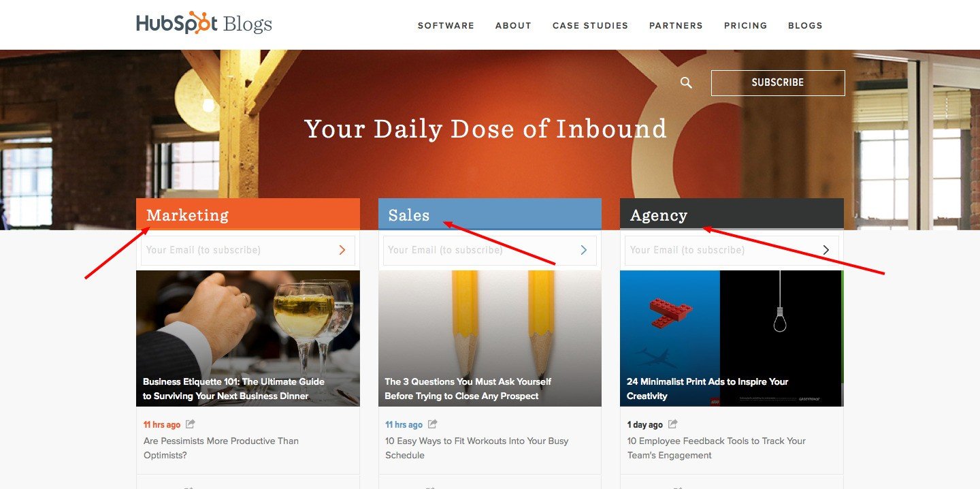980x489 pixels.
Task: Open blog search via the magnifying glass icon
Action: [x=685, y=82]
